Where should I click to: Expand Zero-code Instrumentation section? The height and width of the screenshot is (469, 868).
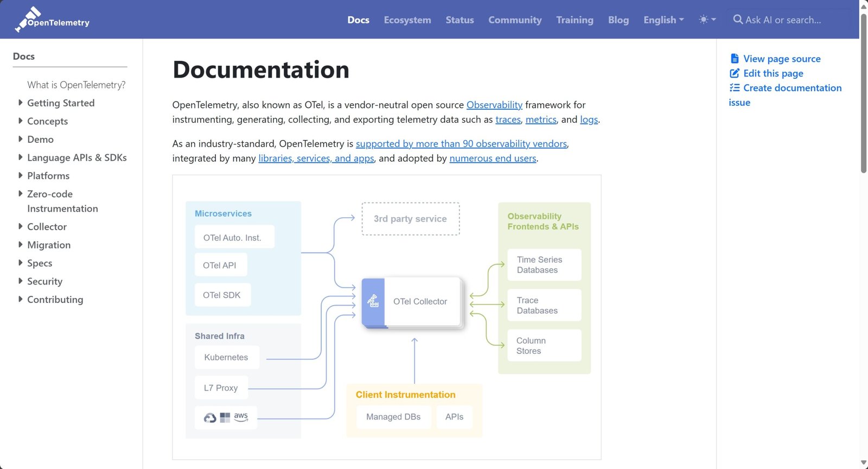[x=21, y=194]
